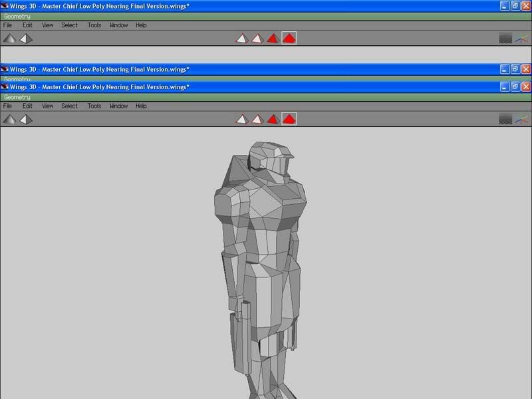
Task: Open the Window menu in the topmost window
Action: [119, 25]
